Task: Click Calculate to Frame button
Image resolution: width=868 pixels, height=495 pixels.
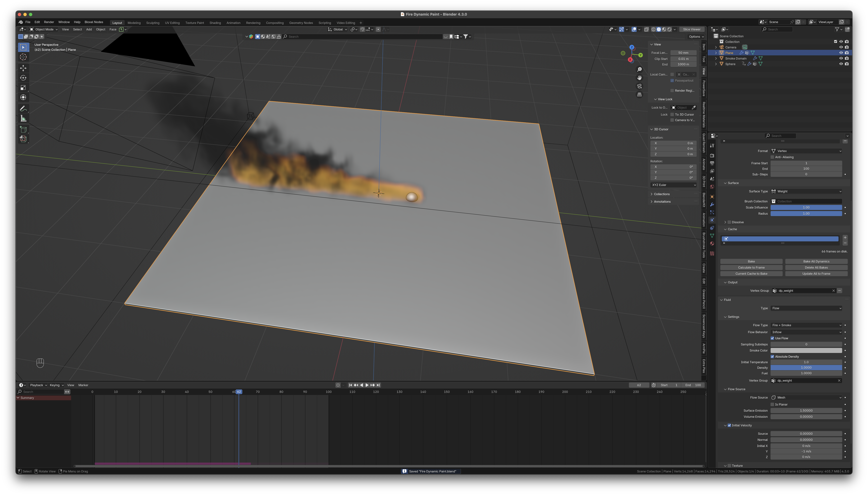Action: [751, 268]
